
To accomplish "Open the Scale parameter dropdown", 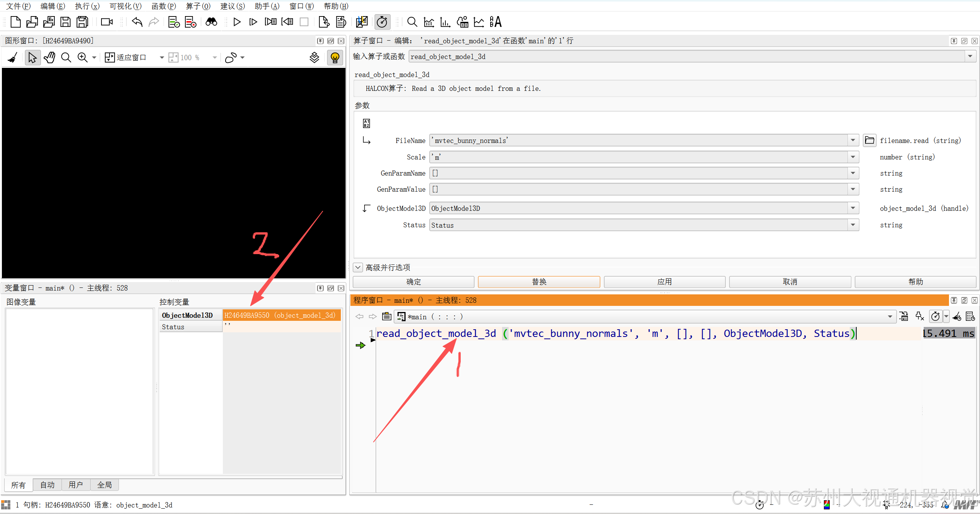I will tap(853, 157).
